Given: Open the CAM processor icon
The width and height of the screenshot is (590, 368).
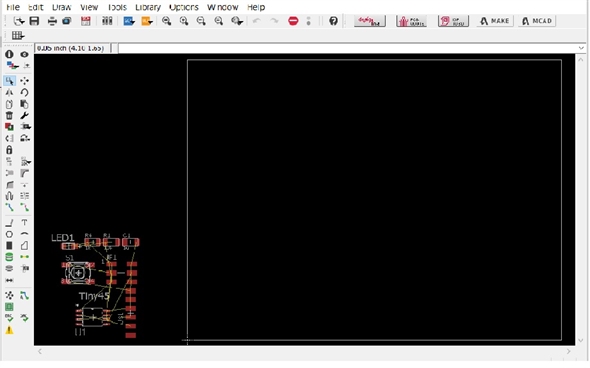Looking at the screenshot, I should pyautogui.click(x=67, y=21).
